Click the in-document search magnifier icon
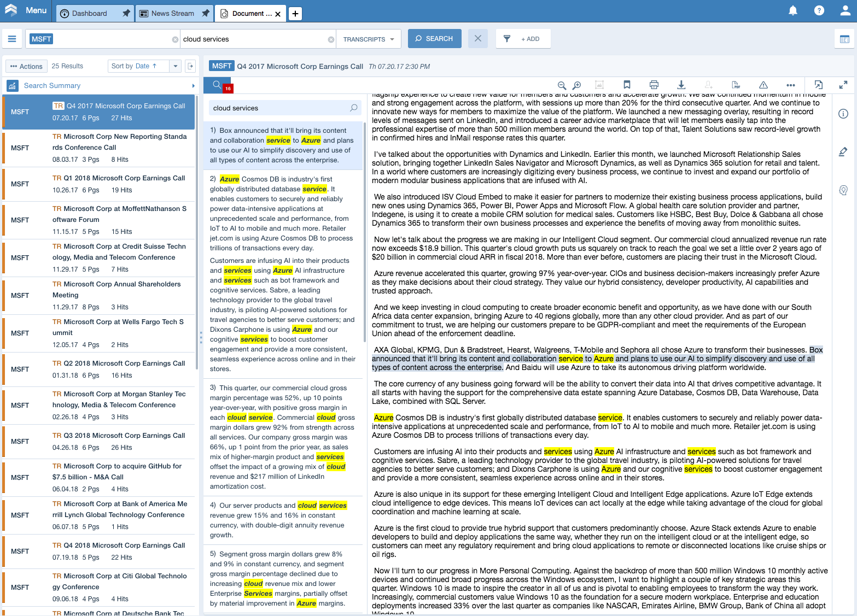857x616 pixels. pyautogui.click(x=354, y=108)
